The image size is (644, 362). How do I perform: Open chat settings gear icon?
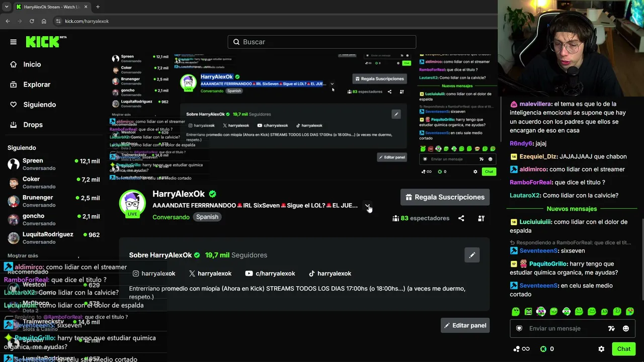tap(601, 349)
